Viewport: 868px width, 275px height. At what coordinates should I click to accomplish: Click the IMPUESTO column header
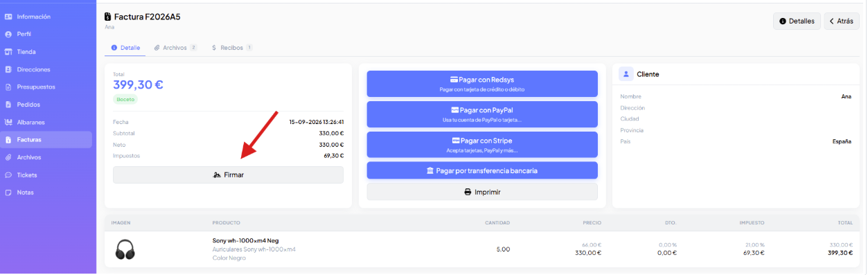752,223
